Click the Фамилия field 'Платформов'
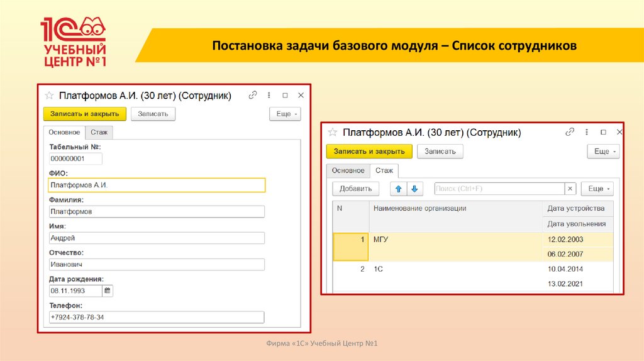Screen dimensions: 644x361 [157, 211]
